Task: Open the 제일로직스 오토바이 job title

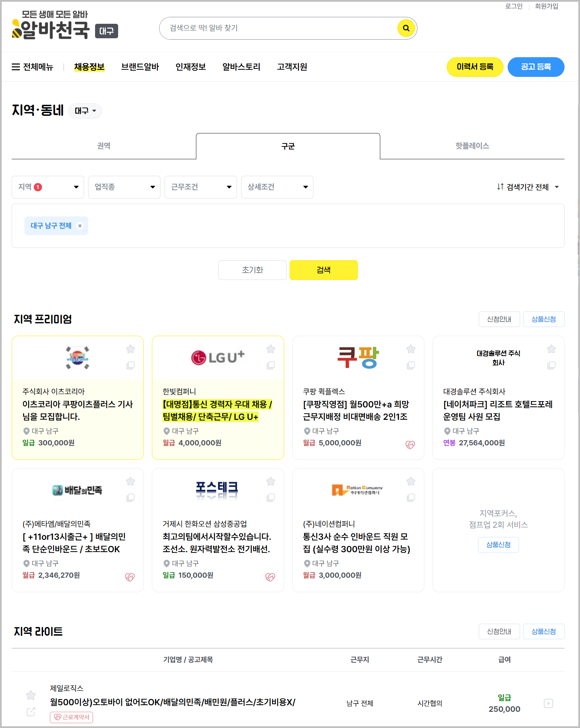Action: click(173, 702)
